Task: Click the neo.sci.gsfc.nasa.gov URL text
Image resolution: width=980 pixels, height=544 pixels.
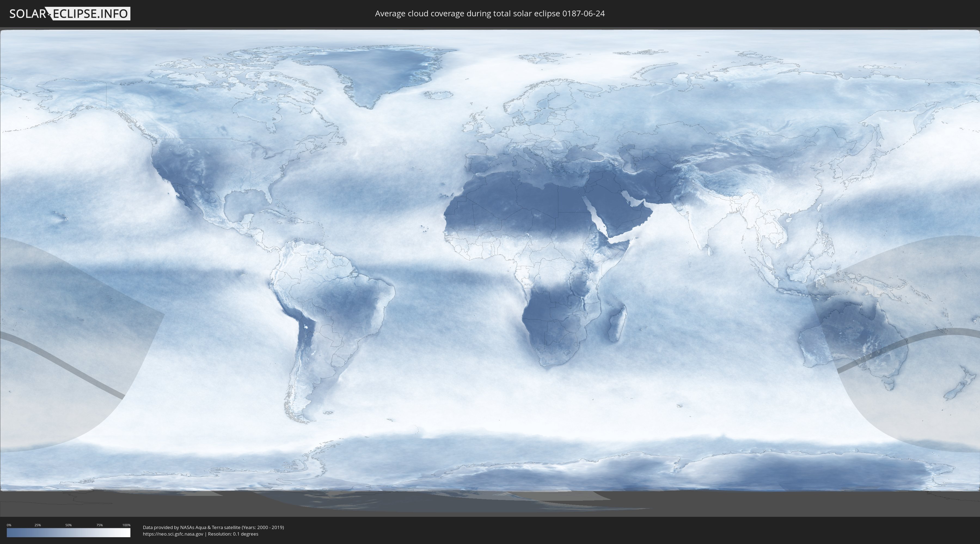Action: pyautogui.click(x=173, y=534)
